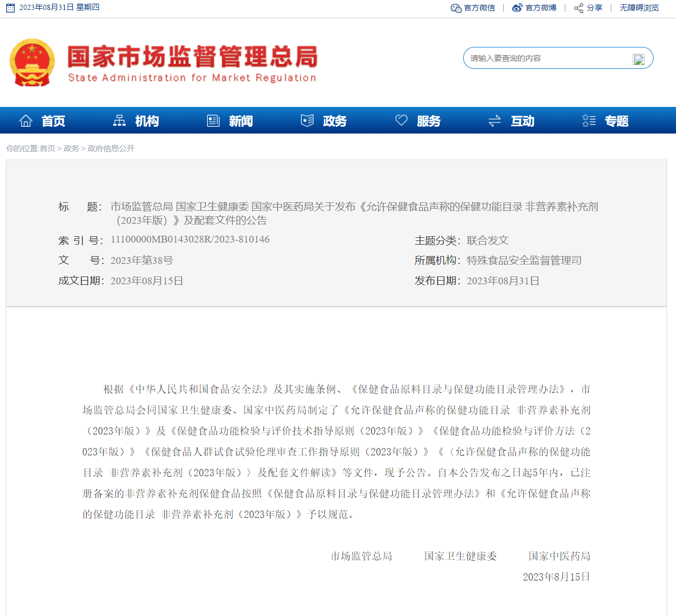676x616 pixels.
Task: Click the 发布日期 value 2023年08月31日
Action: pyautogui.click(x=503, y=281)
